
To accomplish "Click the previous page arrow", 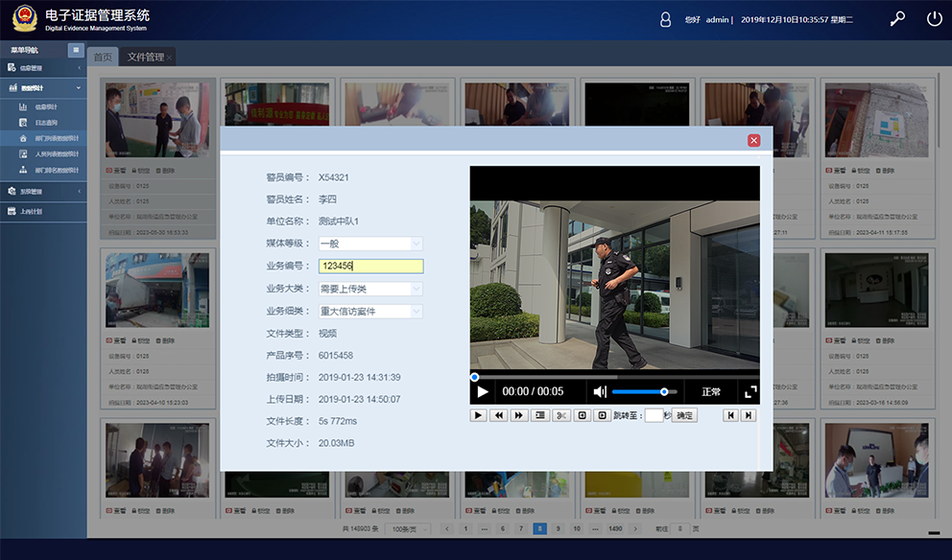I will (x=447, y=529).
